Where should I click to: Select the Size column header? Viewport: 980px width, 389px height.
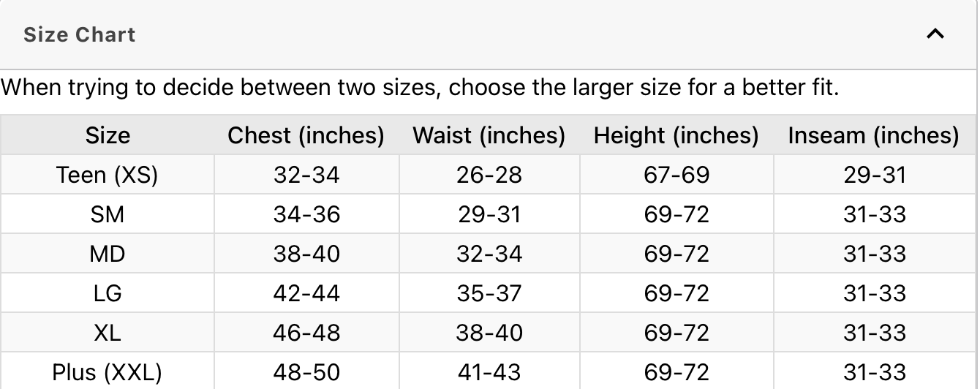[108, 135]
